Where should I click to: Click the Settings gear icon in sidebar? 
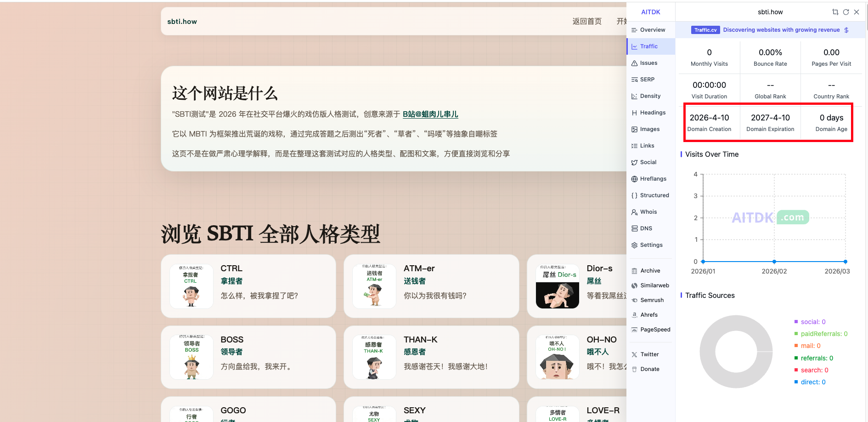point(634,245)
